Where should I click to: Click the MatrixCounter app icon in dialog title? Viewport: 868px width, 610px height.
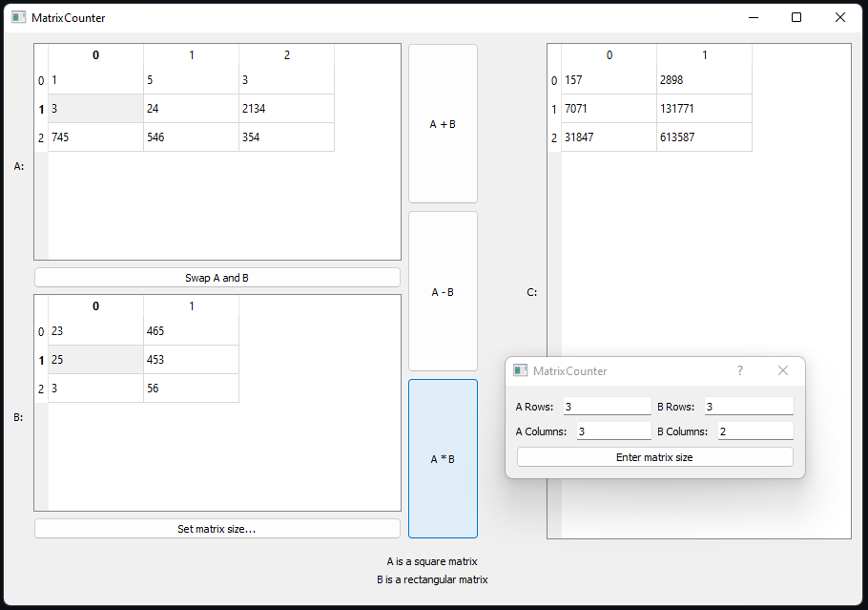[x=521, y=370]
